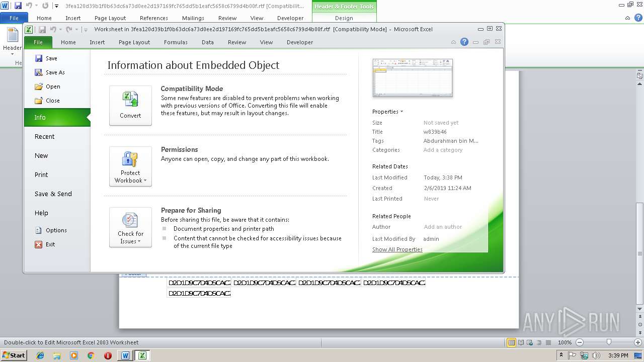
Task: Click Excel's Help question mark icon
Action: click(x=464, y=42)
